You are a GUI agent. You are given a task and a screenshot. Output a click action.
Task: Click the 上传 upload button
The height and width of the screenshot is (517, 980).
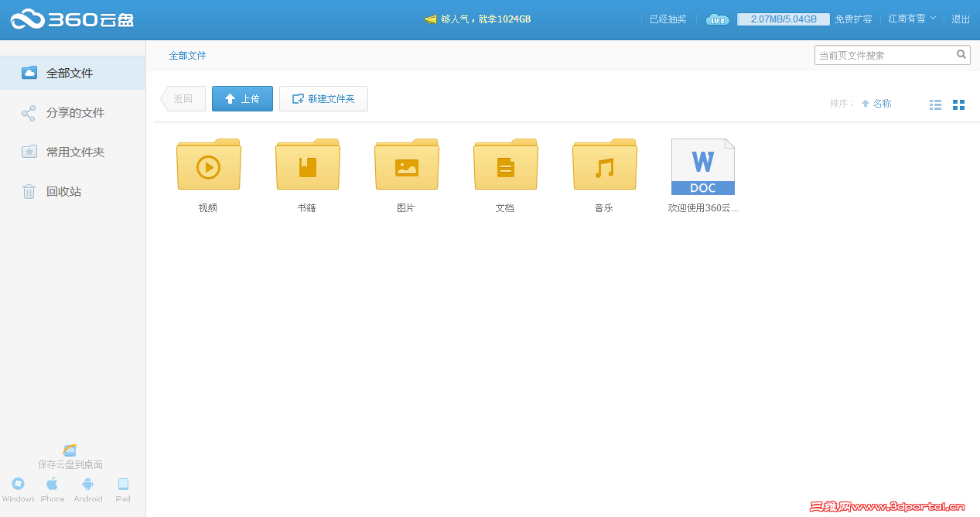(x=242, y=98)
